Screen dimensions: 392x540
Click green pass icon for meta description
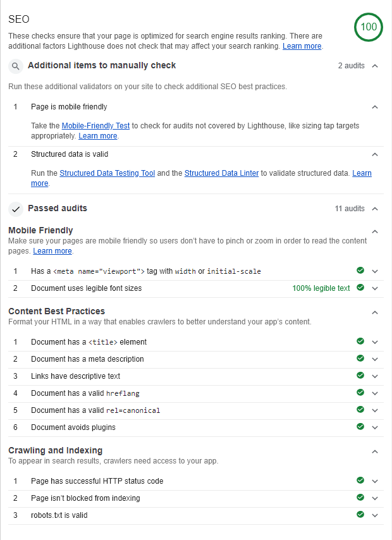click(360, 359)
